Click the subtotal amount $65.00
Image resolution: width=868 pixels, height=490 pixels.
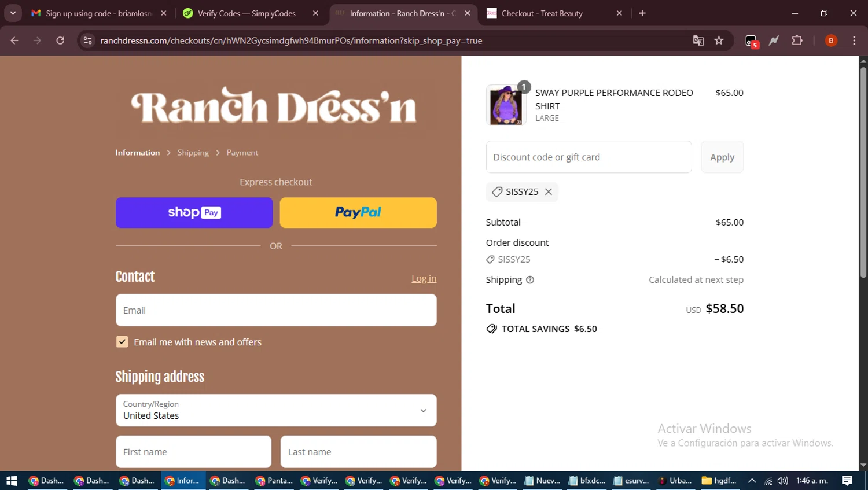click(x=730, y=222)
